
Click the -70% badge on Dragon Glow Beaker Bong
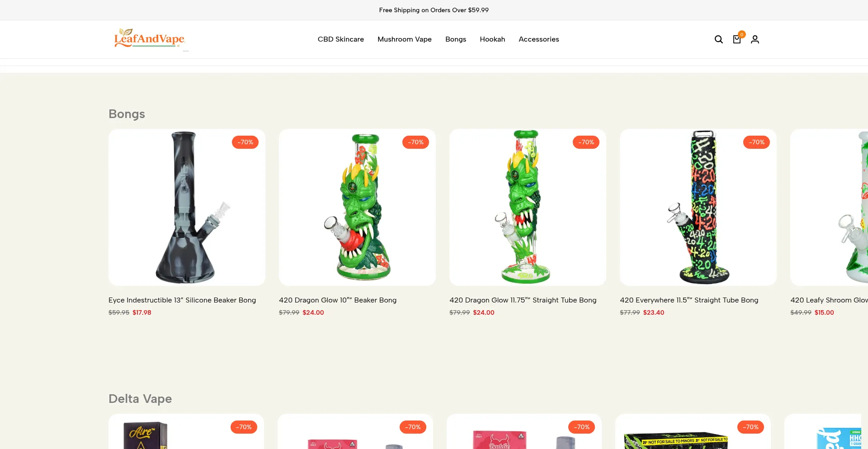click(x=415, y=142)
